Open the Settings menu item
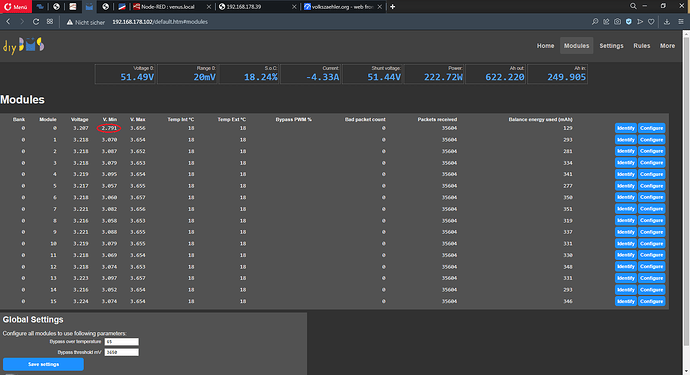The width and height of the screenshot is (690, 375). coord(611,46)
